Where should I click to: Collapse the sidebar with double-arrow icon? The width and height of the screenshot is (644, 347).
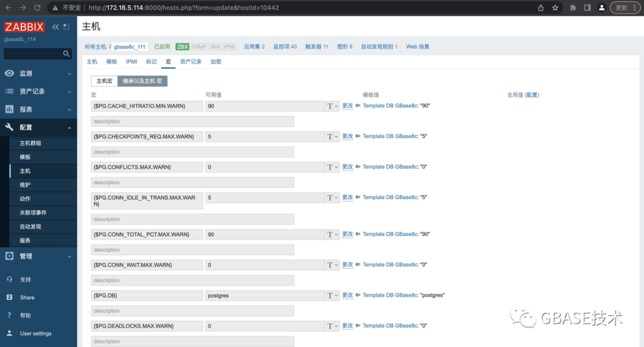click(x=55, y=27)
